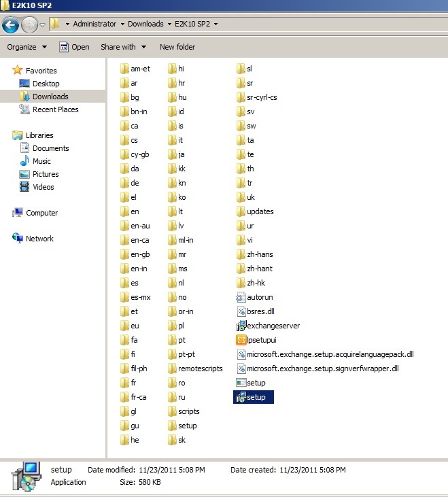Click the bsres.dll file icon
Screen dimensions: 448x497
(241, 311)
